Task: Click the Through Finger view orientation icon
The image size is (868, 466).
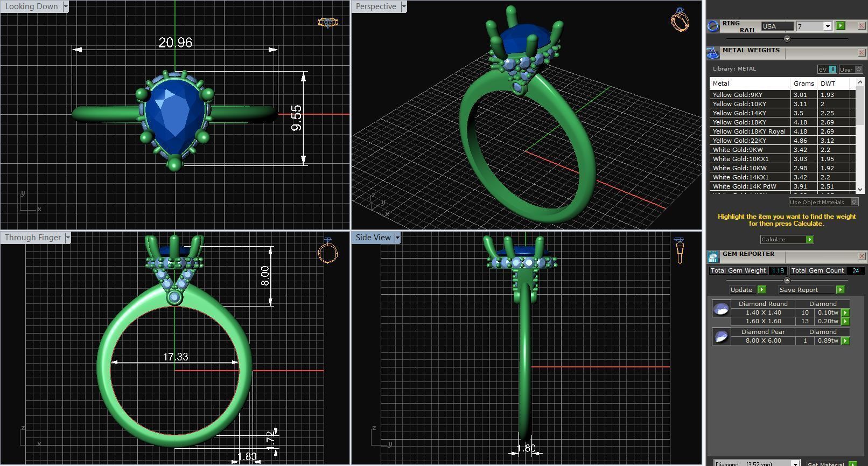Action: point(327,251)
